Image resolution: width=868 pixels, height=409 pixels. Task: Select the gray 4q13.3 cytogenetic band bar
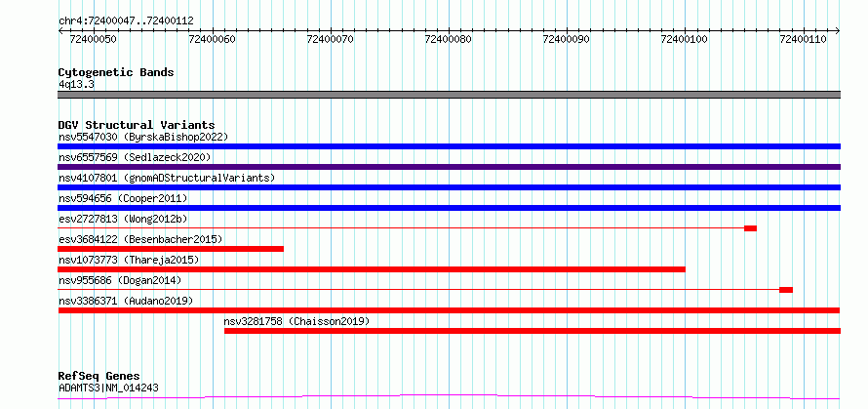coord(449,95)
